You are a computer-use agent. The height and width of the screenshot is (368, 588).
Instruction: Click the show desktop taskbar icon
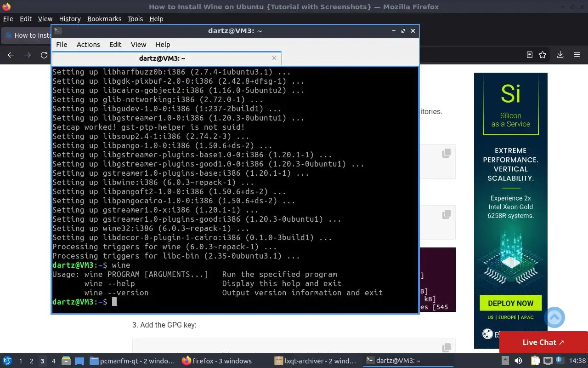click(79, 361)
